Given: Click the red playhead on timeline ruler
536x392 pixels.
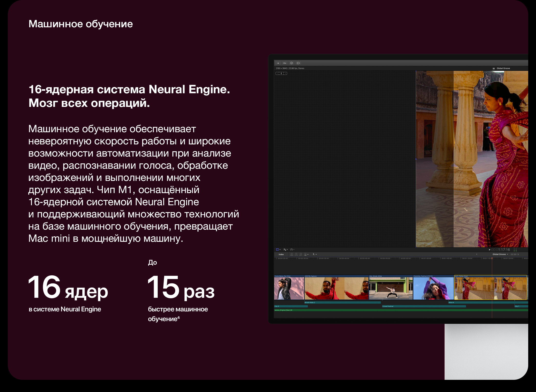Looking at the screenshot, I should pyautogui.click(x=492, y=258).
